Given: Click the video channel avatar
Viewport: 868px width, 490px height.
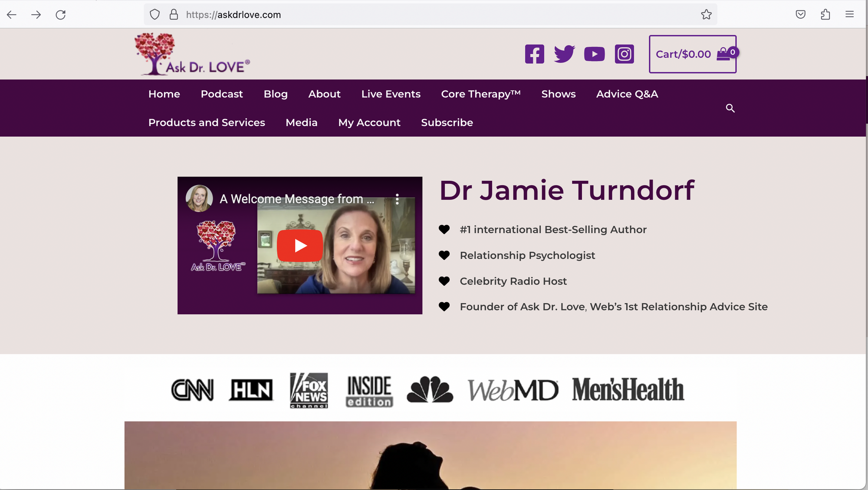Looking at the screenshot, I should tap(199, 199).
